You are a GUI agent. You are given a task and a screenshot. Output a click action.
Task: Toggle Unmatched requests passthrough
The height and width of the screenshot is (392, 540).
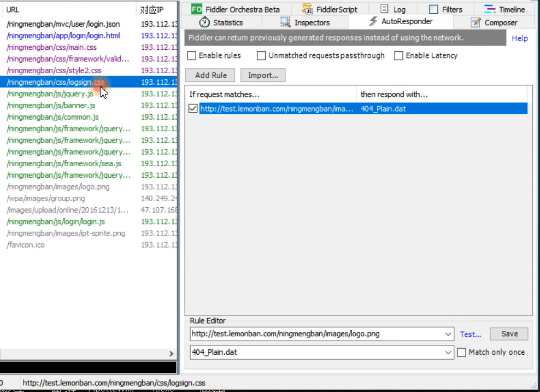click(x=261, y=55)
